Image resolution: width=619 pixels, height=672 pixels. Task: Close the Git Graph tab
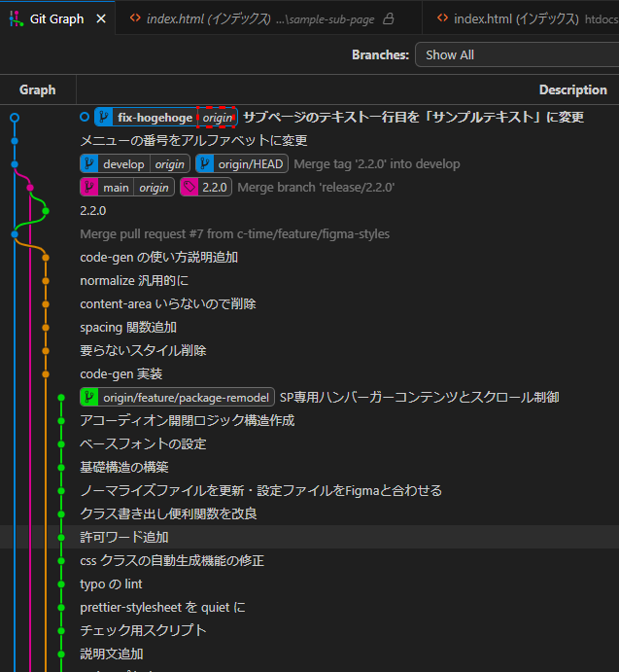(x=101, y=18)
